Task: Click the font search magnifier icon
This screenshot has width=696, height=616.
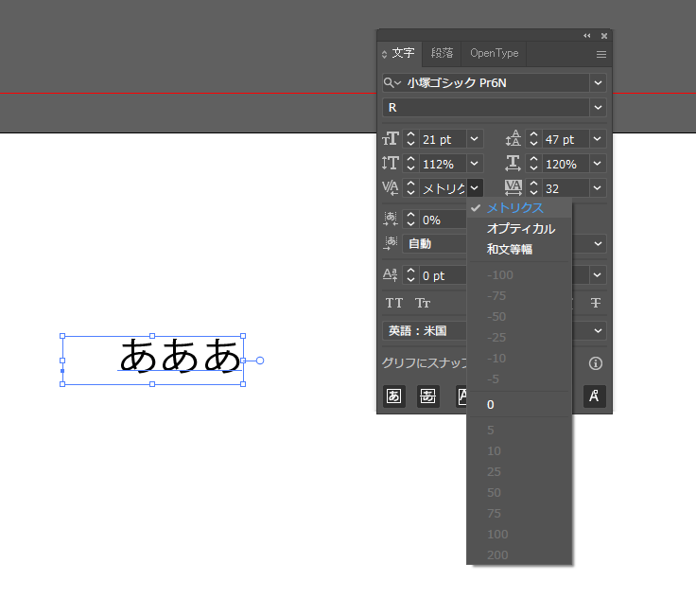Action: 391,83
